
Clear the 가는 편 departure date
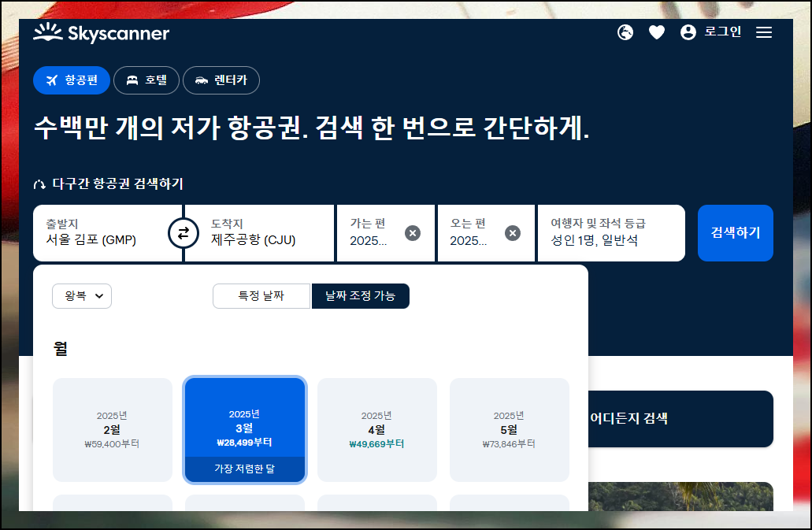pos(412,233)
